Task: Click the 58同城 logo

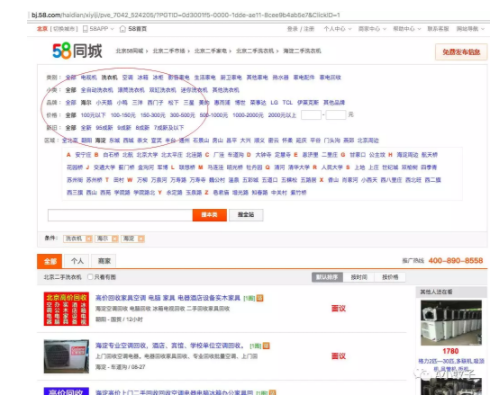Action: [77, 51]
